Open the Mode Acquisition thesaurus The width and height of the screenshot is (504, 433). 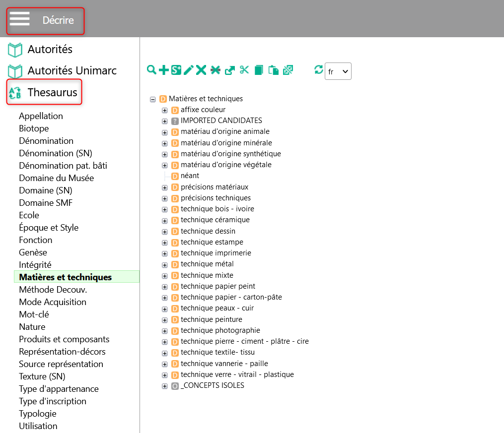coord(53,302)
